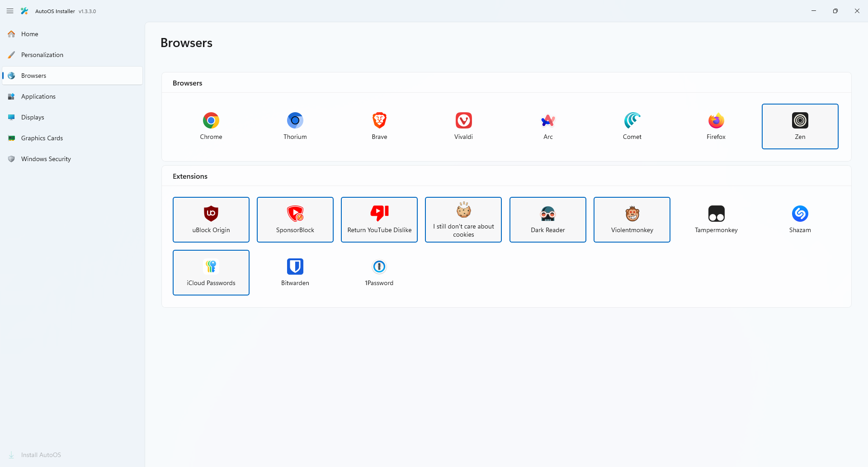Toggle off the uBlock Origin extension
868x467 pixels.
(x=211, y=219)
